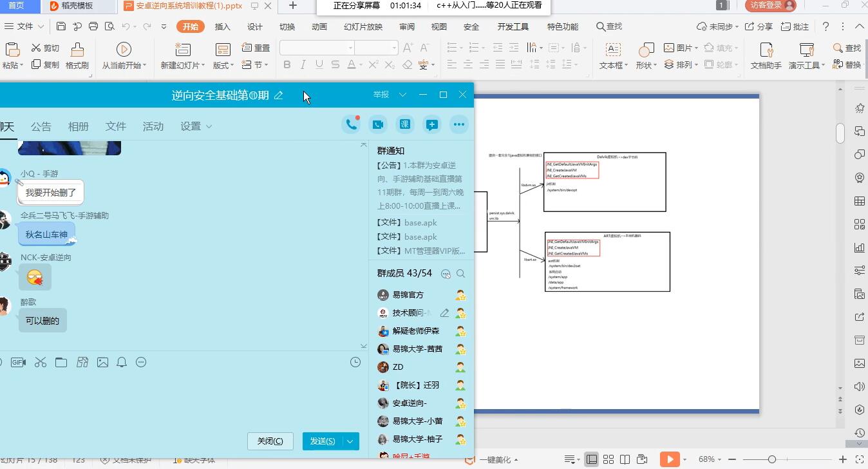Open the 插入 ribbon tab
868x469 pixels.
pyautogui.click(x=222, y=26)
